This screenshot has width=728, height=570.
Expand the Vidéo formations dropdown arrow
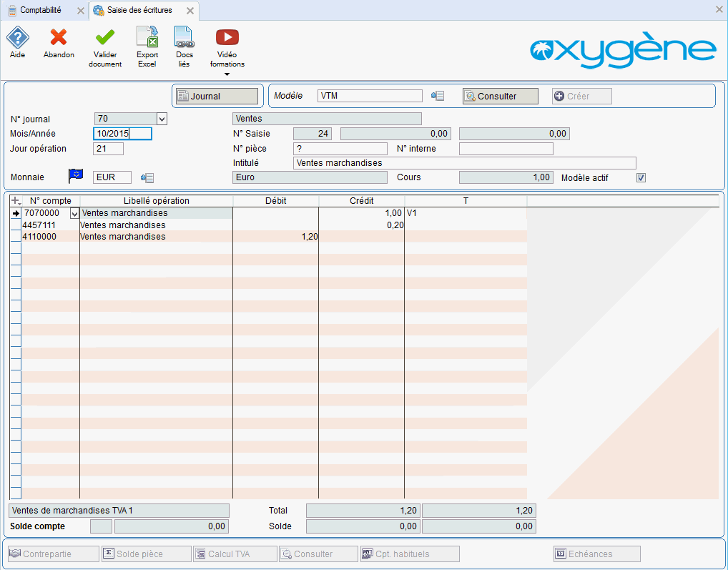click(227, 74)
